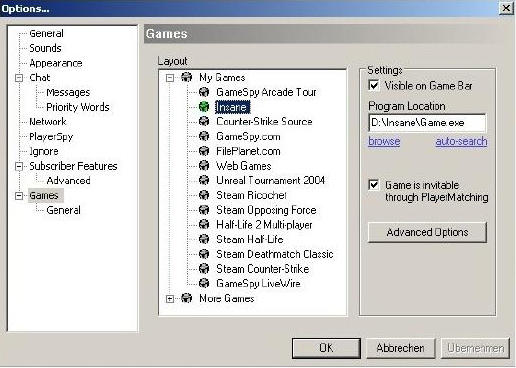516x368 pixels.
Task: Select Steam Opposing Force entry
Action: click(x=266, y=210)
